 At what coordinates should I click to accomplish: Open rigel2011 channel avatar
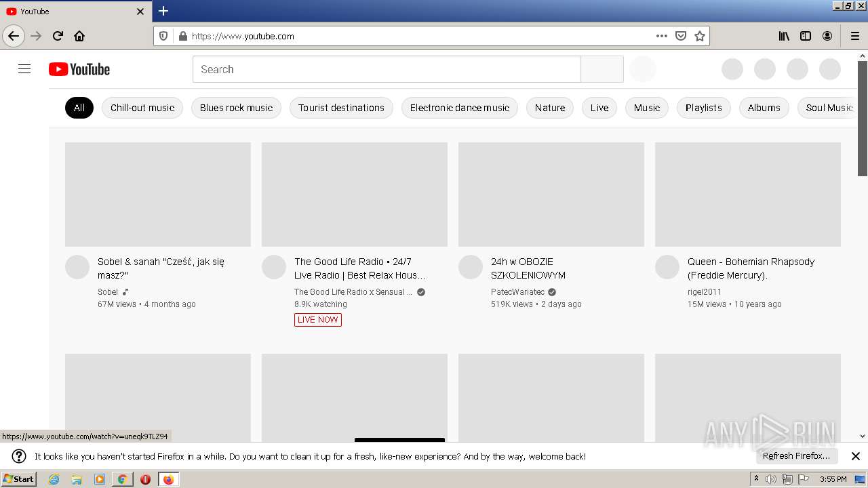pyautogui.click(x=667, y=267)
